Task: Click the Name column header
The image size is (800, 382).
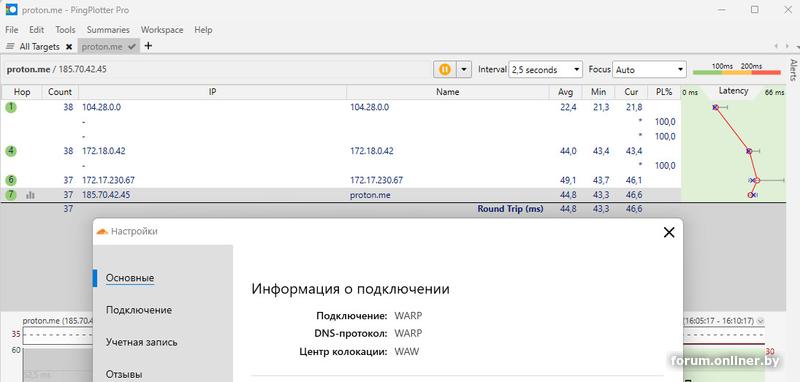Action: point(447,92)
